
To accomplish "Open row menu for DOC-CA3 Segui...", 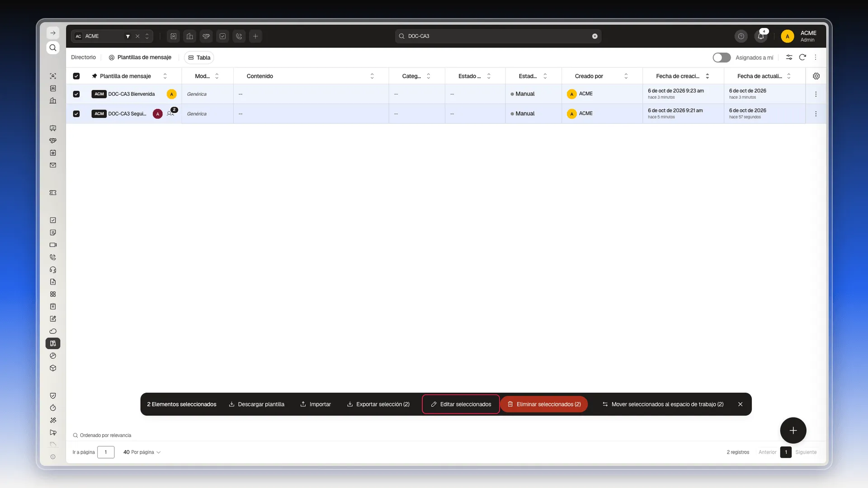I will click(816, 114).
